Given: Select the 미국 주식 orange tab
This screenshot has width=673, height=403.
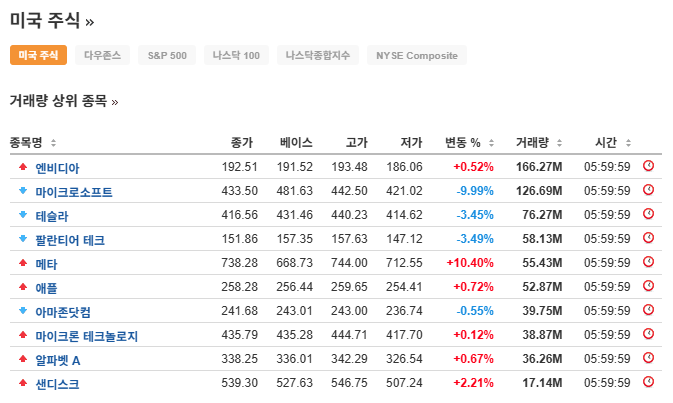Looking at the screenshot, I should (x=38, y=55).
